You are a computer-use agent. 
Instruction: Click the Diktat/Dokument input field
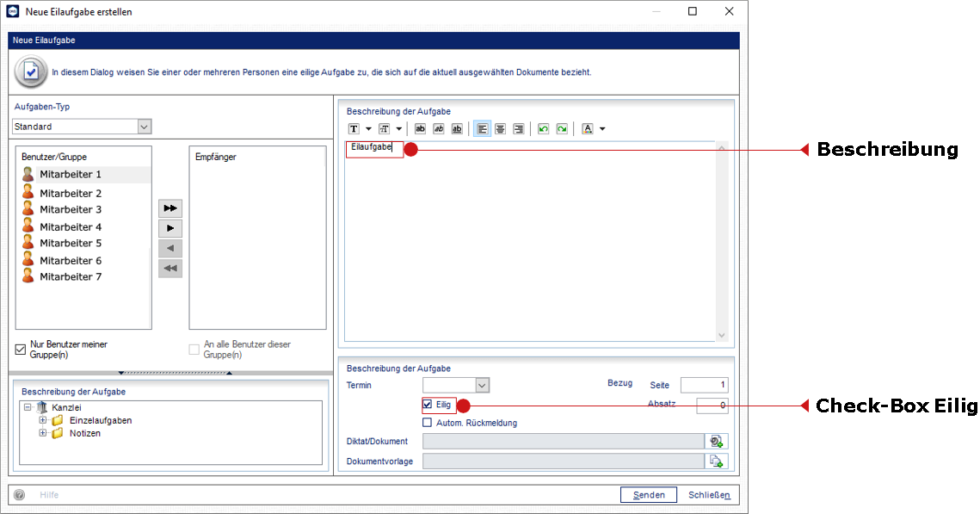click(x=564, y=442)
